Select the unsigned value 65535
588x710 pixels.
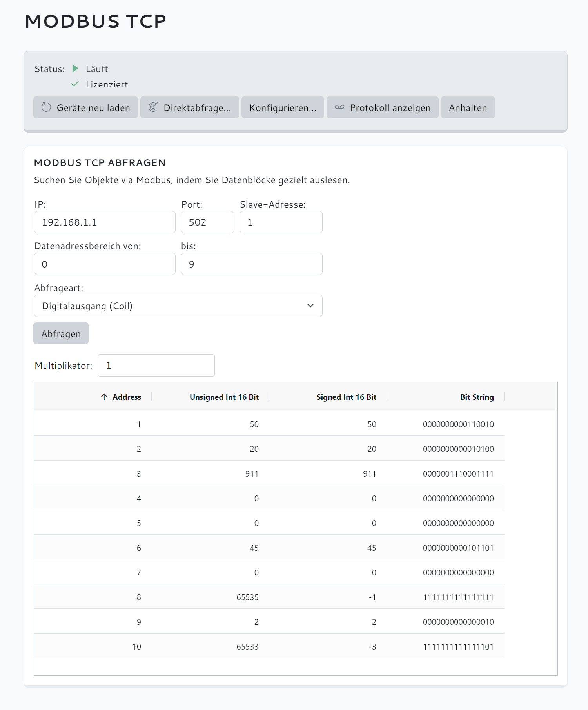pyautogui.click(x=247, y=597)
